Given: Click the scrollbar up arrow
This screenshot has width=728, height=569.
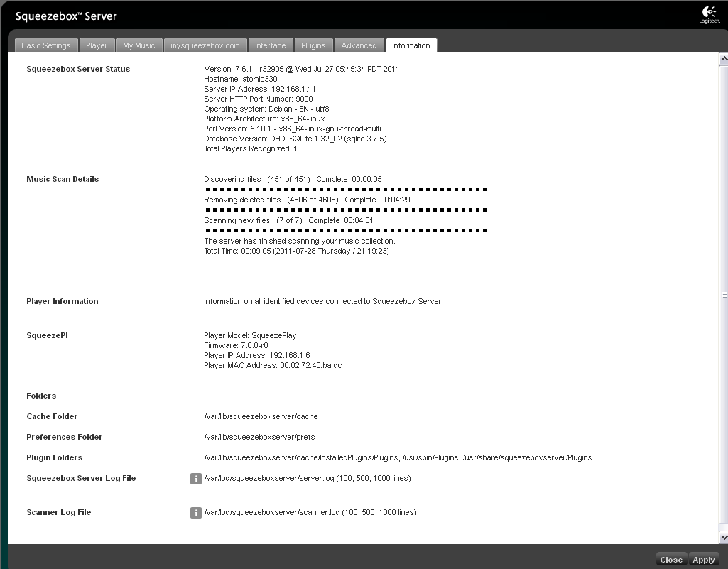Looking at the screenshot, I should pos(723,59).
